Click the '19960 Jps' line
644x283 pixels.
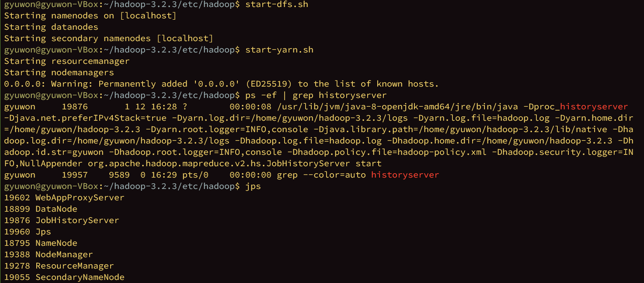click(28, 232)
